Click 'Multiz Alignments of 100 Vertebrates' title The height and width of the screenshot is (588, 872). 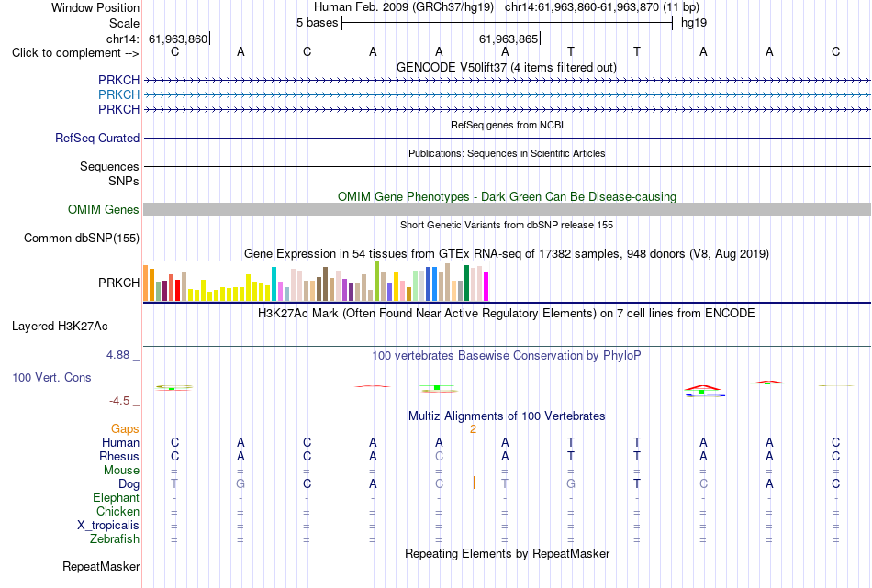(507, 416)
